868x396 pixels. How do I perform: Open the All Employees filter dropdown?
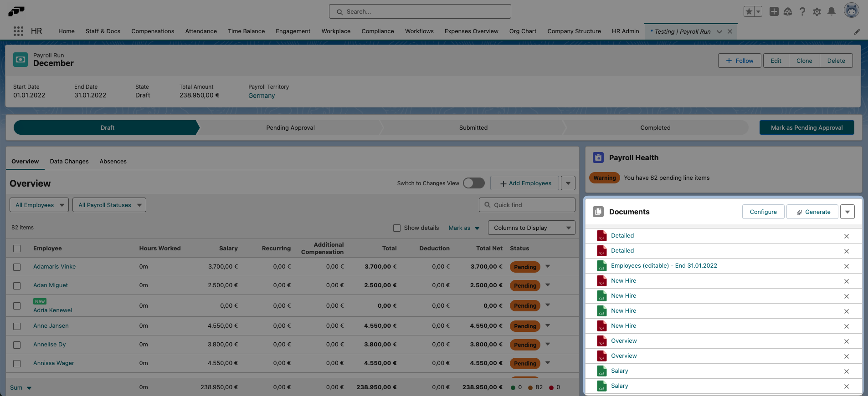(39, 205)
